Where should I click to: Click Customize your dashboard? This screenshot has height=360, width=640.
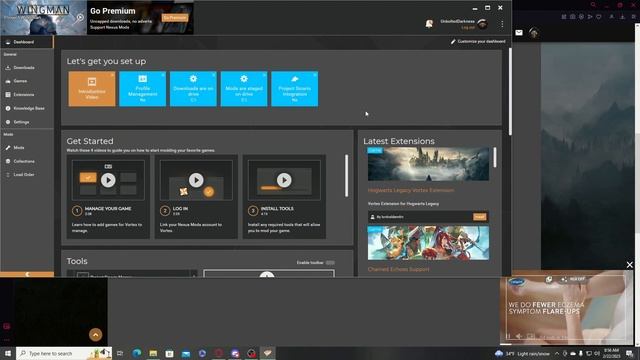pyautogui.click(x=478, y=42)
